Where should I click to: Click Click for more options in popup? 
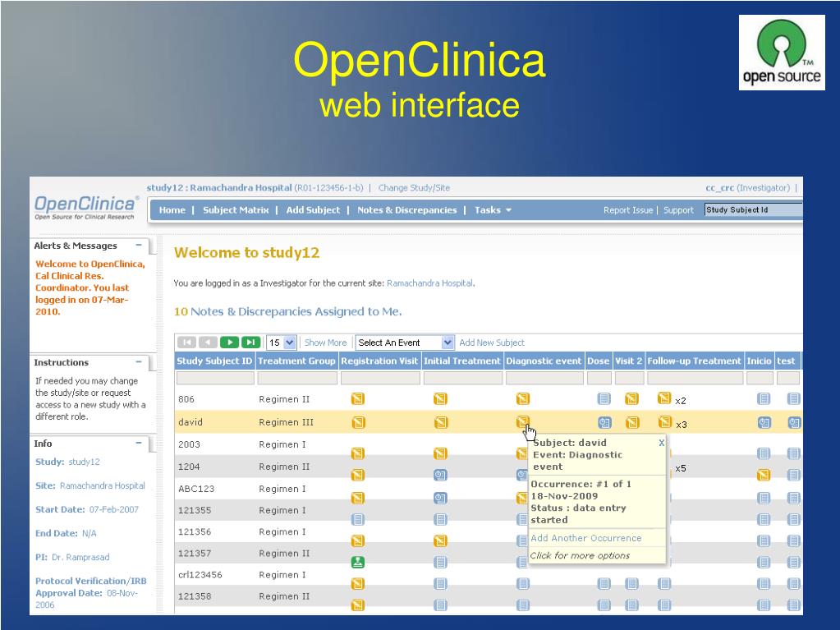click(580, 555)
